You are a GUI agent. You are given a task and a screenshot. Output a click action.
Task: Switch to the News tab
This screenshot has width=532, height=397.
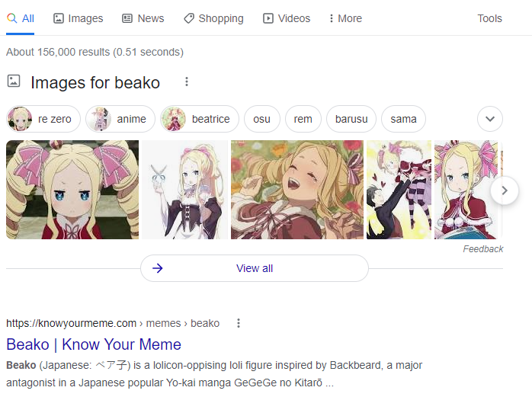pos(143,18)
